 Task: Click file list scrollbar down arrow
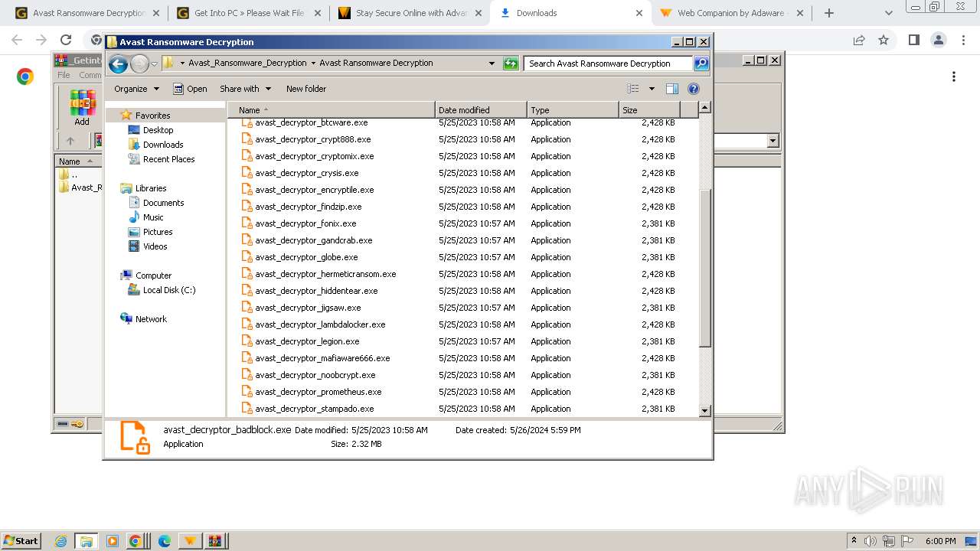[x=705, y=411]
